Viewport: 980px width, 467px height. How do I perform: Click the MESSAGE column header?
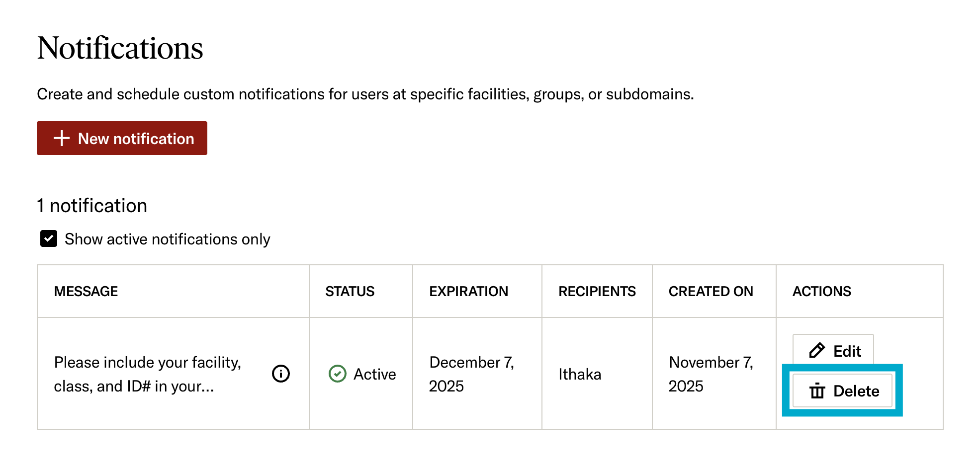(x=86, y=291)
